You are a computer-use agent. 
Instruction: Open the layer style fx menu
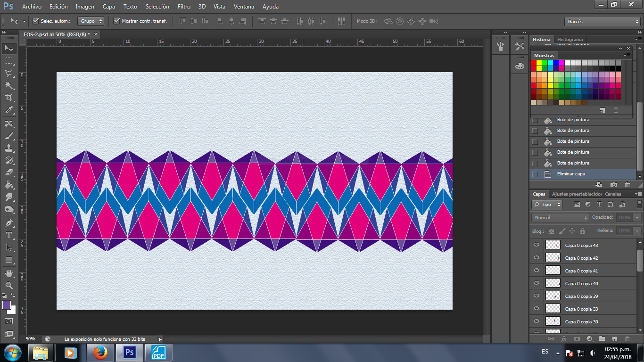pyautogui.click(x=564, y=338)
